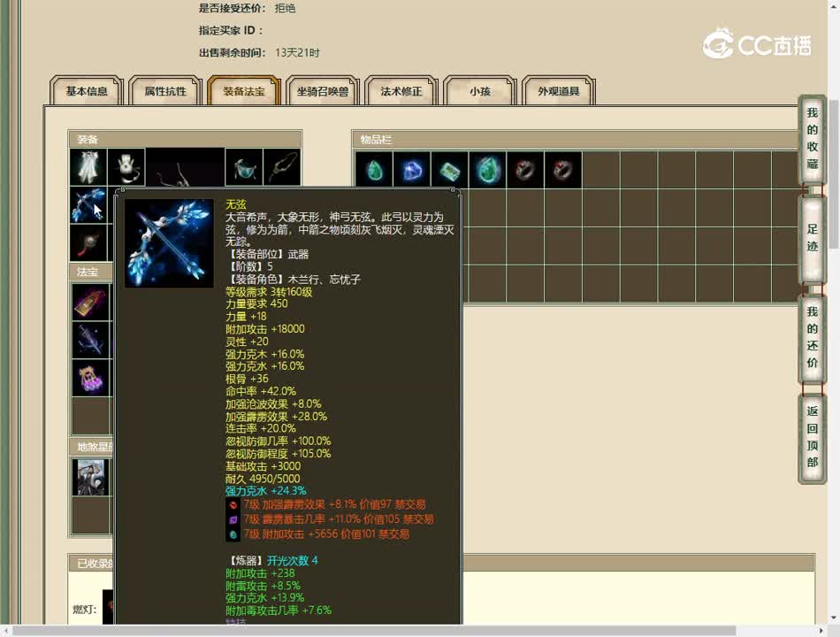Click the purple lantern 法宝 icon
This screenshot has height=637, width=840.
[x=91, y=378]
